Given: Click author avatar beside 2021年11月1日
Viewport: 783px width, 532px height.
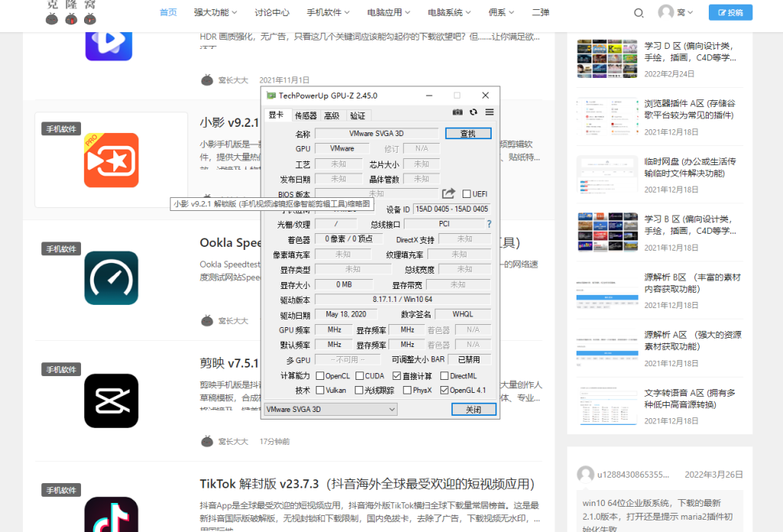Looking at the screenshot, I should click(206, 79).
